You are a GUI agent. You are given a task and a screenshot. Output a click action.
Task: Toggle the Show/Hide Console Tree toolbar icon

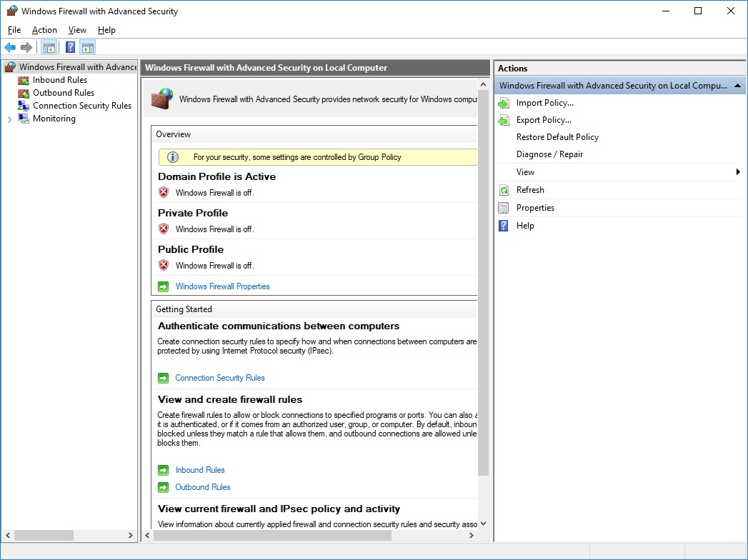pyautogui.click(x=49, y=47)
